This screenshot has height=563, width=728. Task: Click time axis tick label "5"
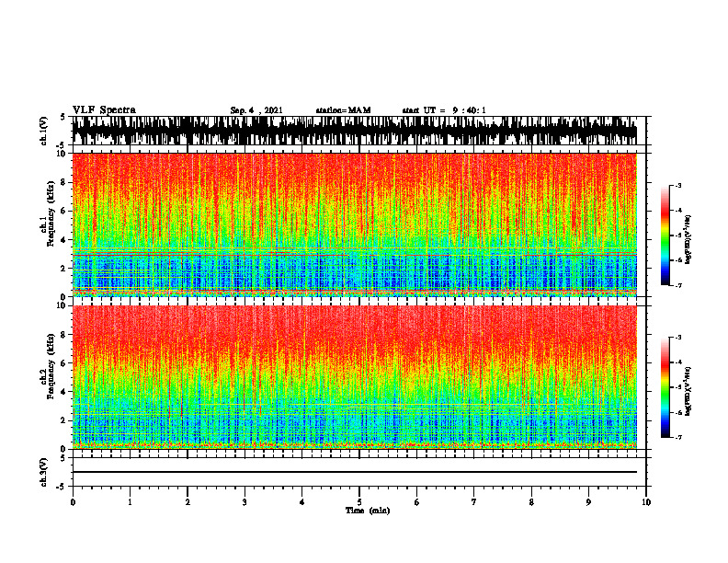[x=359, y=502]
